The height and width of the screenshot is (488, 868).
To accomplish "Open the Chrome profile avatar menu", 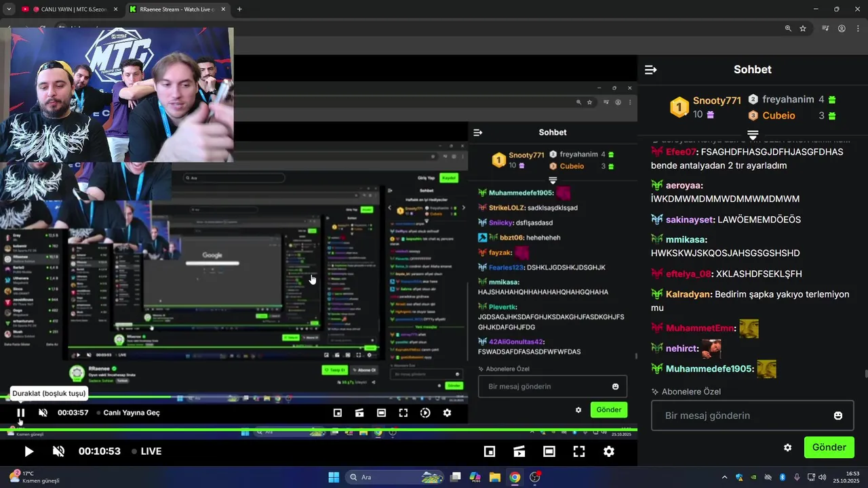I will pyautogui.click(x=842, y=28).
